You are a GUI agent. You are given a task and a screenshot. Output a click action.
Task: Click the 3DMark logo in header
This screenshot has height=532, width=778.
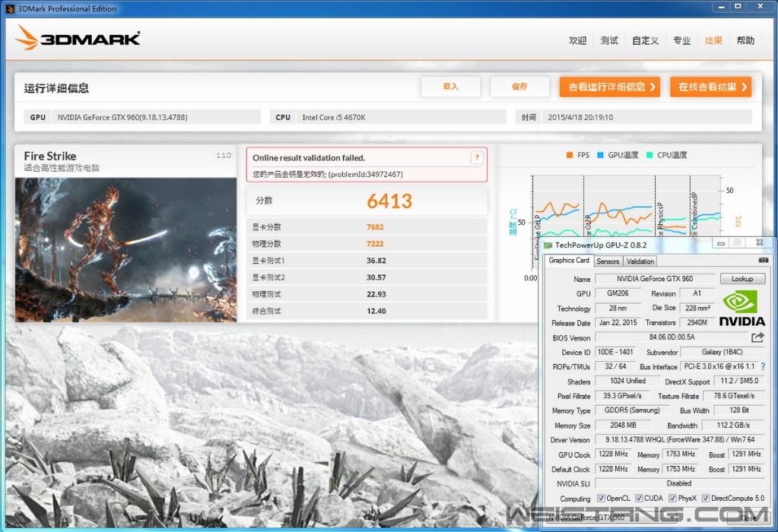(x=78, y=38)
